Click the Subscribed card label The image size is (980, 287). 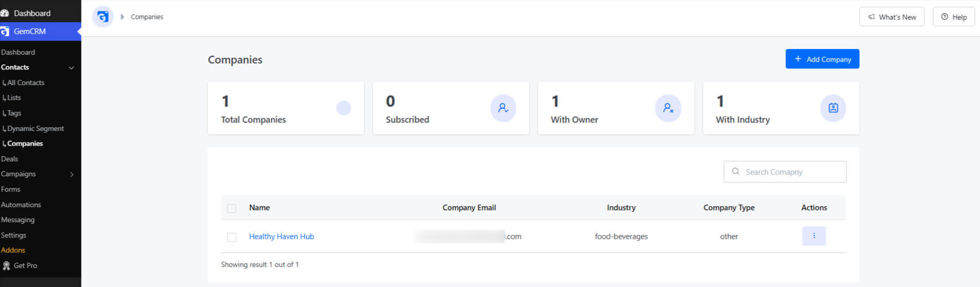click(x=407, y=120)
